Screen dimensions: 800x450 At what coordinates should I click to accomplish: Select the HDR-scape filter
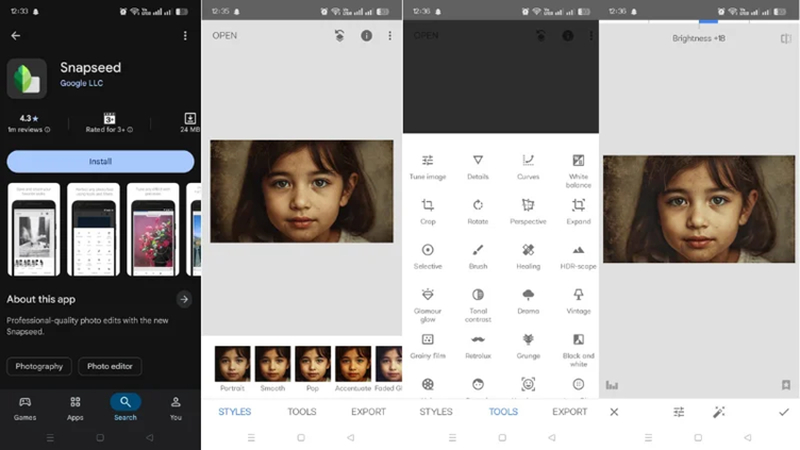[578, 257]
